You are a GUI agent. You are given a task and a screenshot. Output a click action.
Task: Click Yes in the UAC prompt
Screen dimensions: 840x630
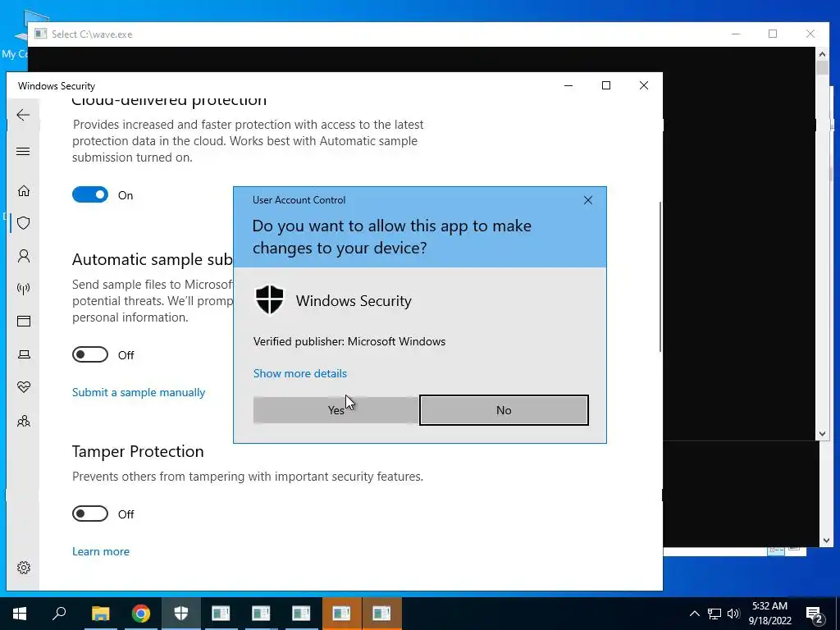pos(336,410)
